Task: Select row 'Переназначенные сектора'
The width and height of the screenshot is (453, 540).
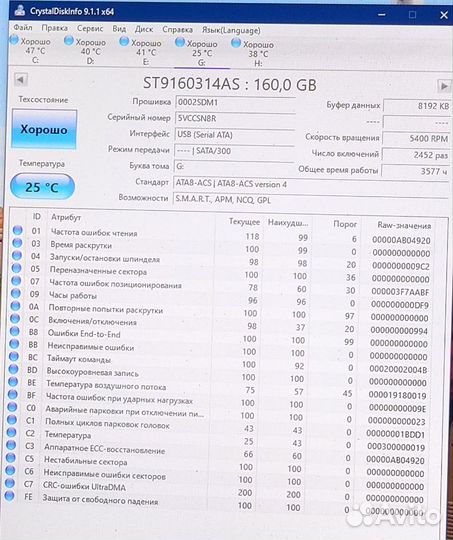Action: click(x=221, y=274)
